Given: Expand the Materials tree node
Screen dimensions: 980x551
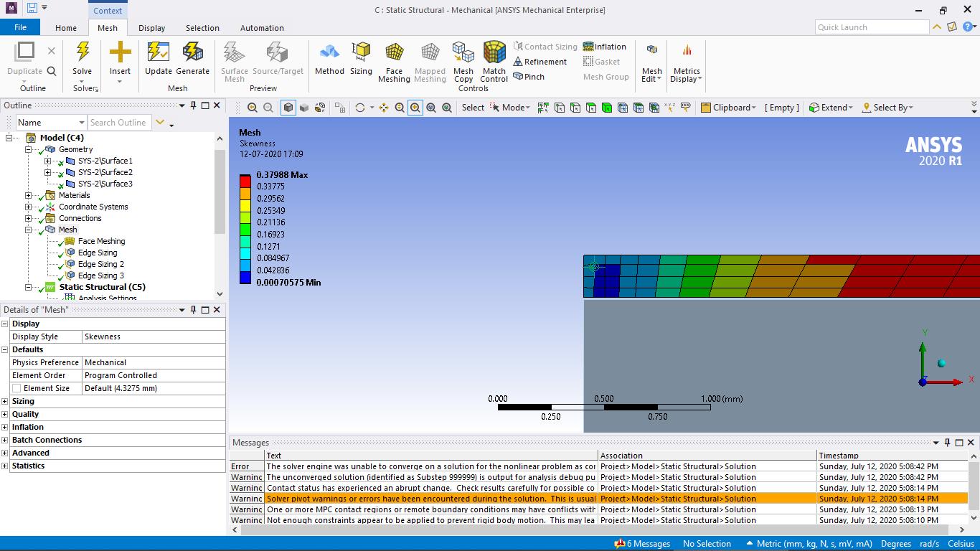Looking at the screenshot, I should [28, 195].
